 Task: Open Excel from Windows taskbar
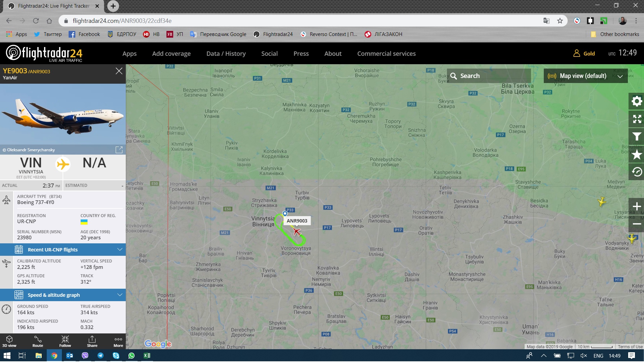click(147, 356)
